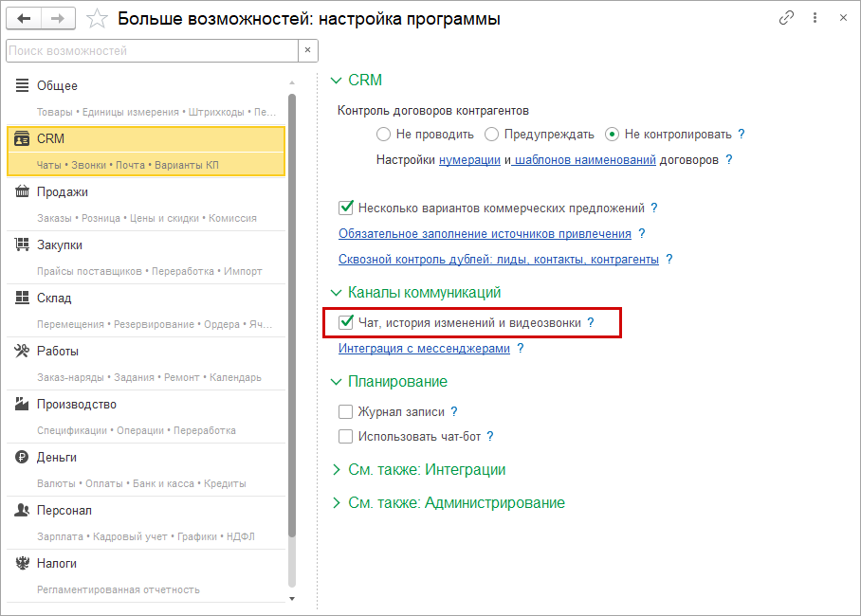Copy link using the chain icon
The width and height of the screenshot is (861, 616).
pyautogui.click(x=786, y=18)
